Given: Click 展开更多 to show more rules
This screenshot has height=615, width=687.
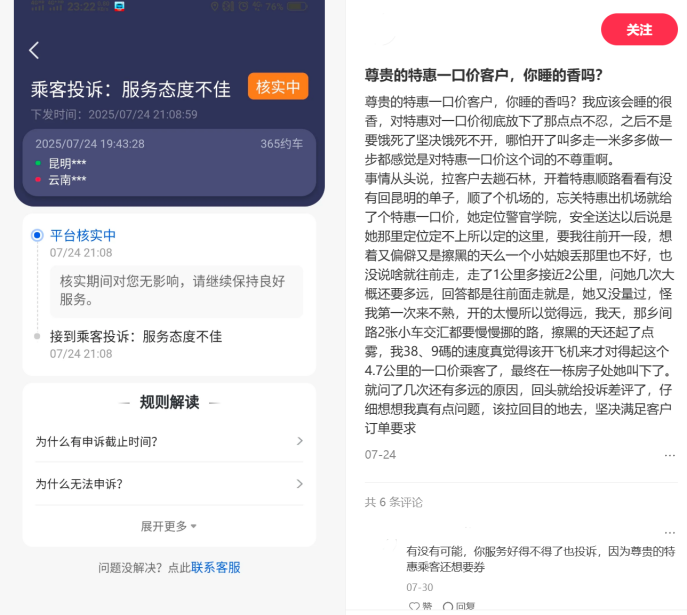Looking at the screenshot, I should [x=168, y=526].
